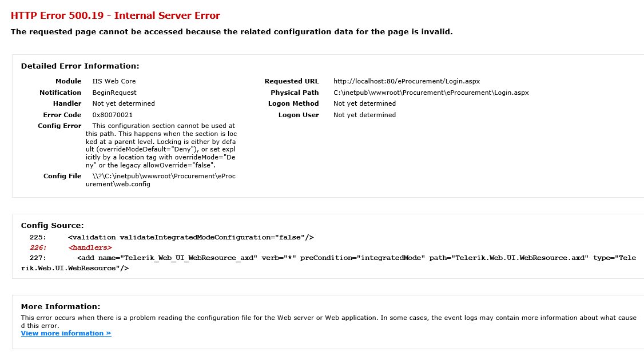
Task: Click the HTTP Error 500.19 heading
Action: click(x=116, y=15)
